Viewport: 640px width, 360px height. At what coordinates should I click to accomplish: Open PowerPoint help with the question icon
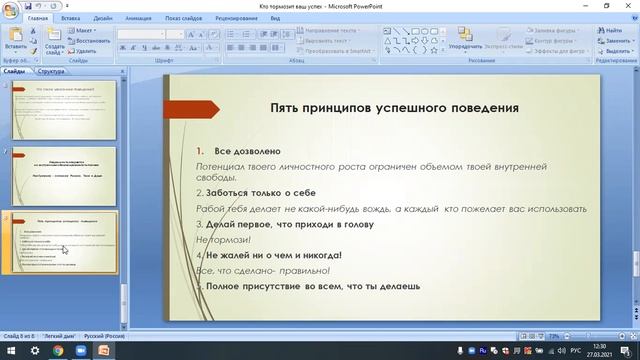coord(635,18)
